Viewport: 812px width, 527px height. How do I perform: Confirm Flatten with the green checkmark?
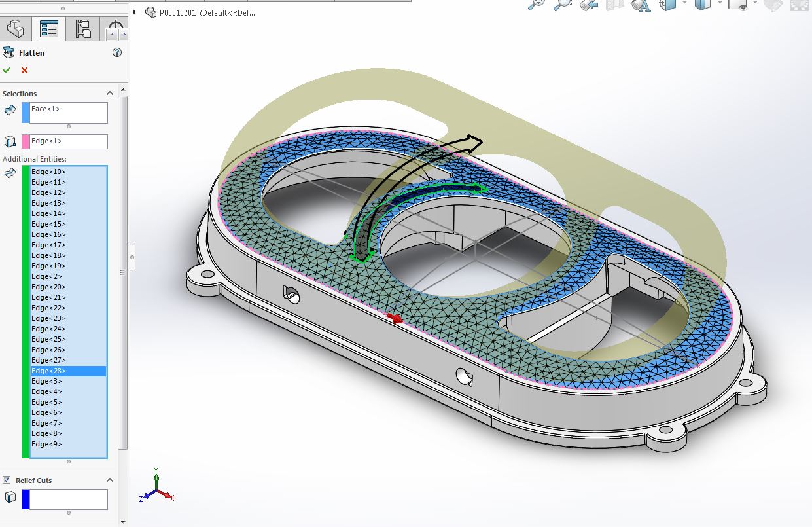(x=7, y=70)
